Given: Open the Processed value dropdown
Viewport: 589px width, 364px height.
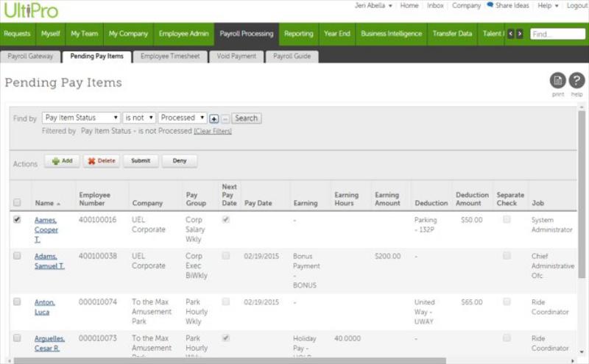Looking at the screenshot, I should 183,118.
